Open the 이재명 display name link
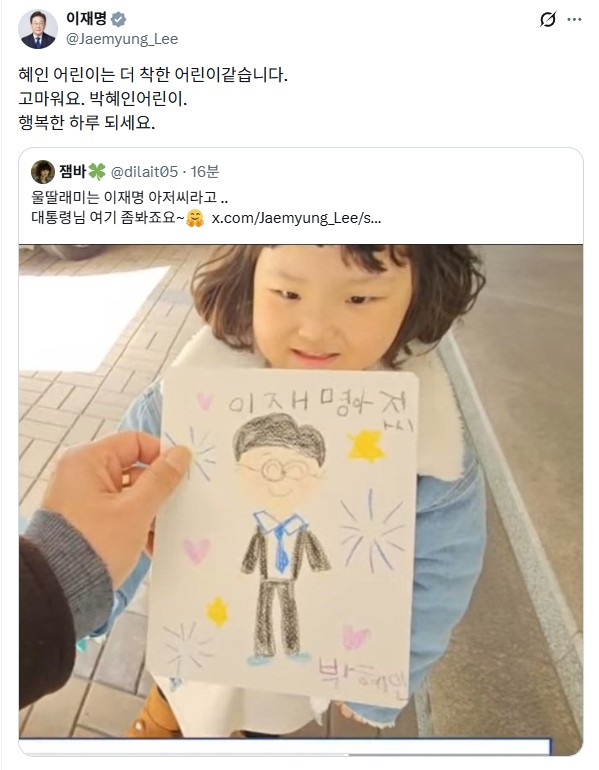The width and height of the screenshot is (599, 770). [x=86, y=19]
